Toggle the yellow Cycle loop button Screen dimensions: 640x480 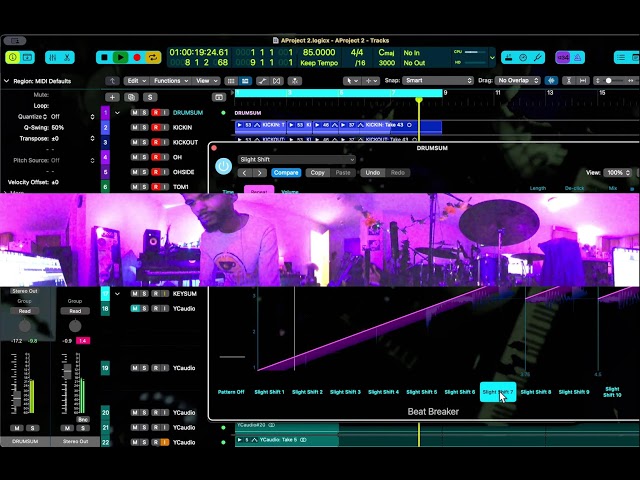coord(153,58)
